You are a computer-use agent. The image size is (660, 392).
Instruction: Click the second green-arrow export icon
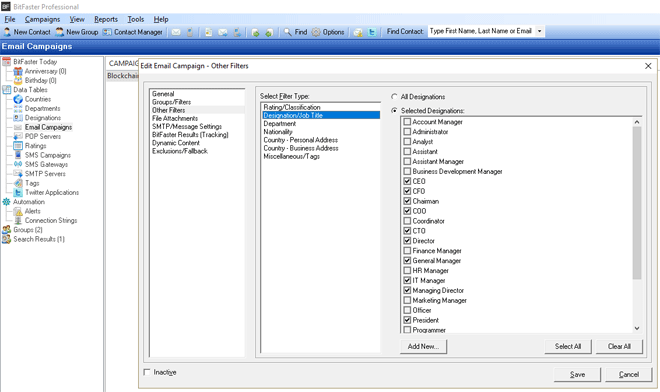coord(269,32)
